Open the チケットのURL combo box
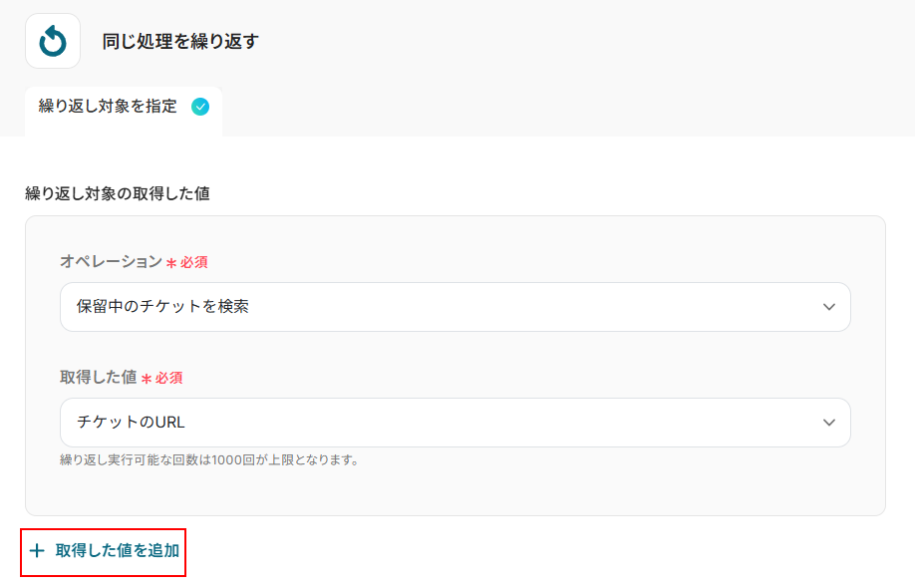The image size is (915, 588). [455, 423]
